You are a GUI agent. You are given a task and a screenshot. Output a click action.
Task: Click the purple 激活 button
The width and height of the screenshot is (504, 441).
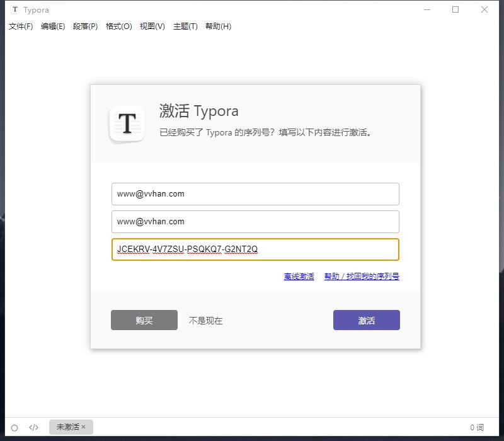point(367,320)
